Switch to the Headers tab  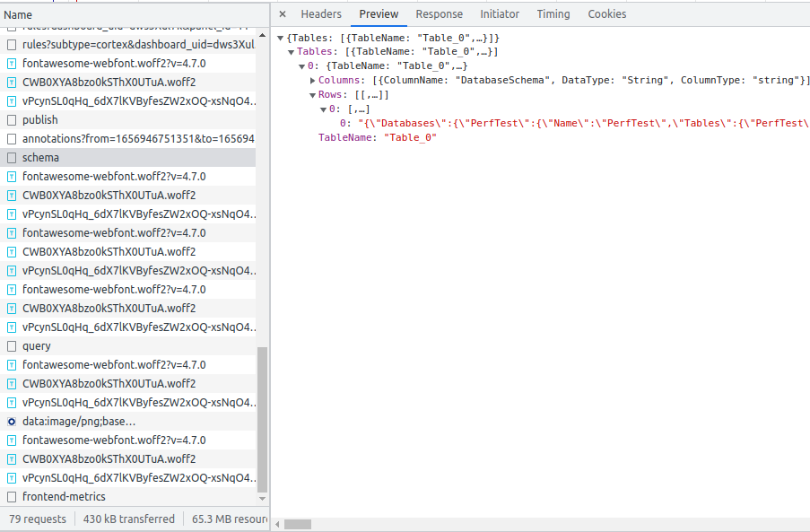tap(320, 13)
